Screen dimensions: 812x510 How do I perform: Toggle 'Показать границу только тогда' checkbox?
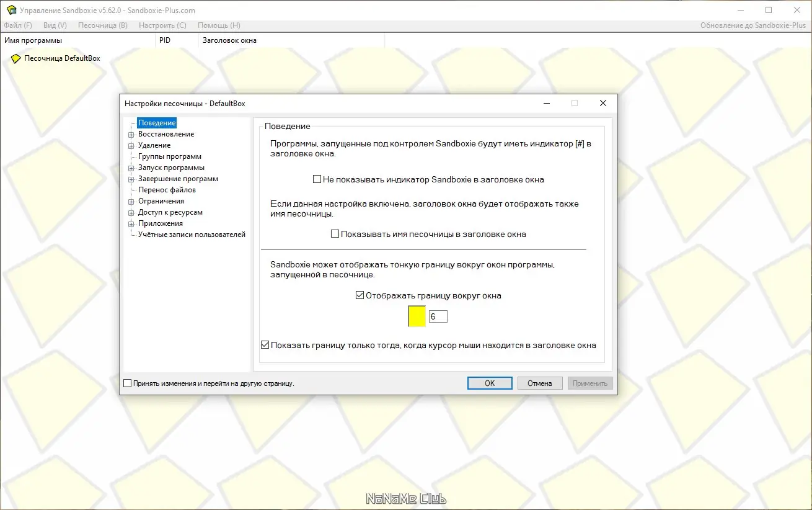pyautogui.click(x=265, y=345)
